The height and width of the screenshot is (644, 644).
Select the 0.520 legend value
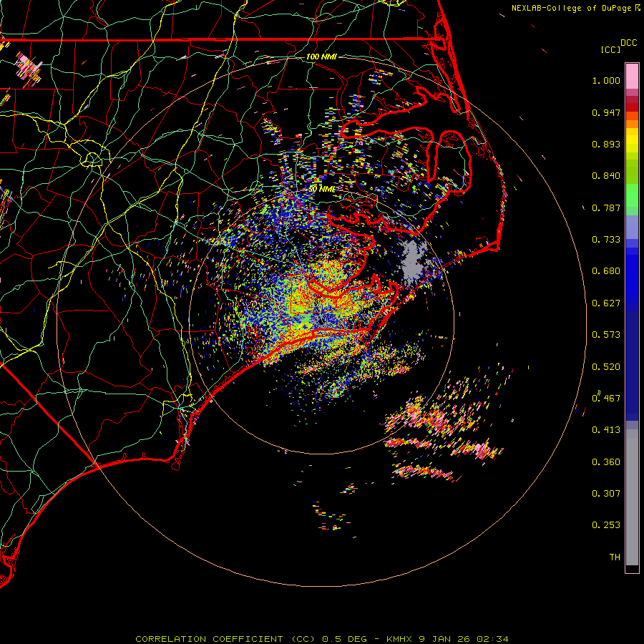(x=606, y=367)
